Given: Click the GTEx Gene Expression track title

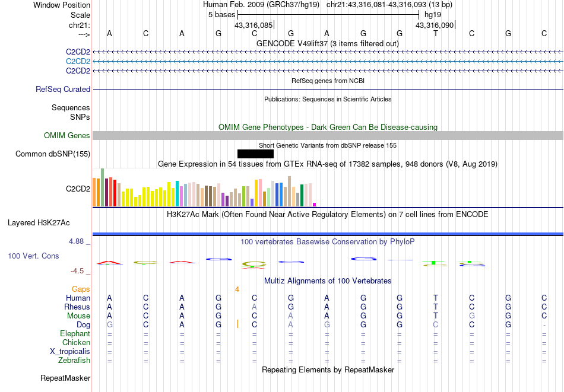Looking at the screenshot, I should pyautogui.click(x=328, y=164).
